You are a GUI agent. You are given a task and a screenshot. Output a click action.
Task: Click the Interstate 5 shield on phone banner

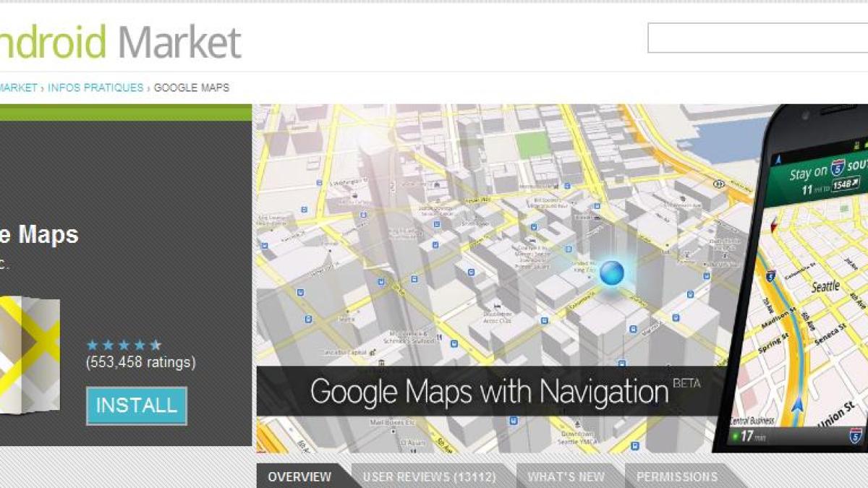coord(839,168)
